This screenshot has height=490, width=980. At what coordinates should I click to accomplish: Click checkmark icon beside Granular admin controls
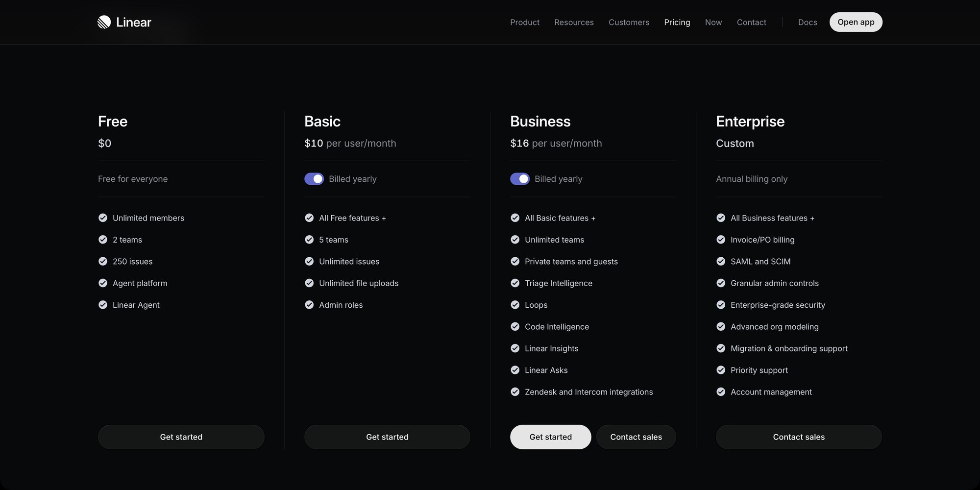pos(721,283)
